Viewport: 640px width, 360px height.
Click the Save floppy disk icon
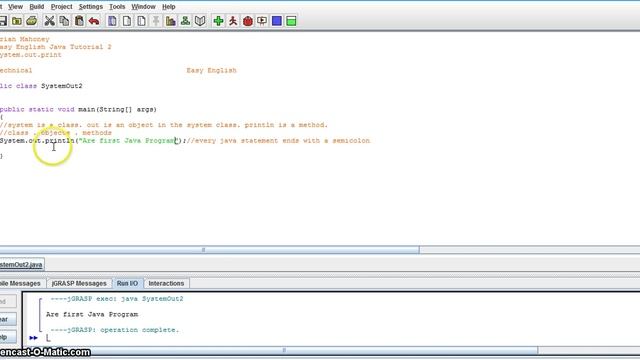(x=3, y=21)
